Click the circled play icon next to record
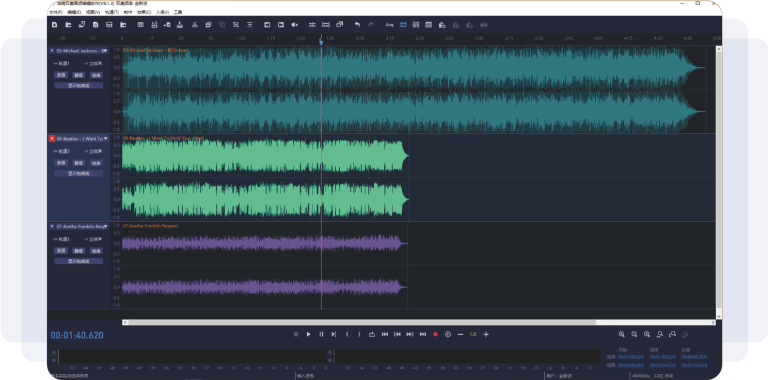Screen dimensions: 768x380 tap(448, 334)
